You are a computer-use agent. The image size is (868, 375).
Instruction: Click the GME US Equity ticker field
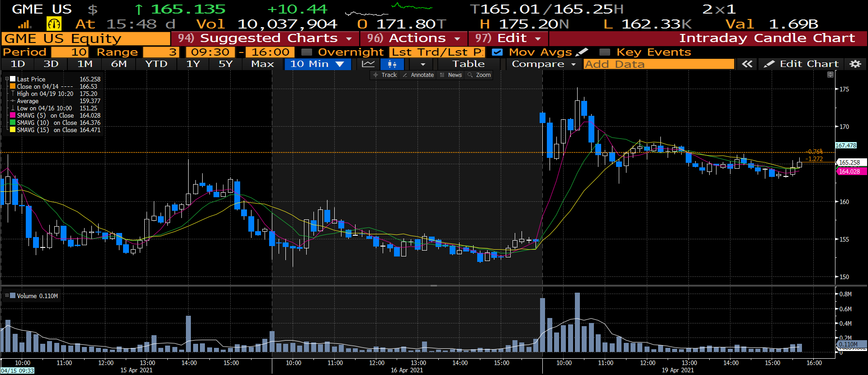86,38
